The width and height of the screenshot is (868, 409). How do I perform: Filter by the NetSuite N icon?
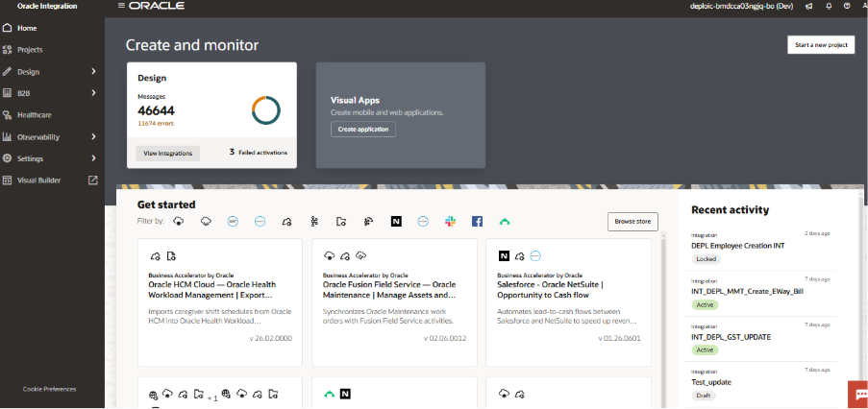pyautogui.click(x=396, y=222)
